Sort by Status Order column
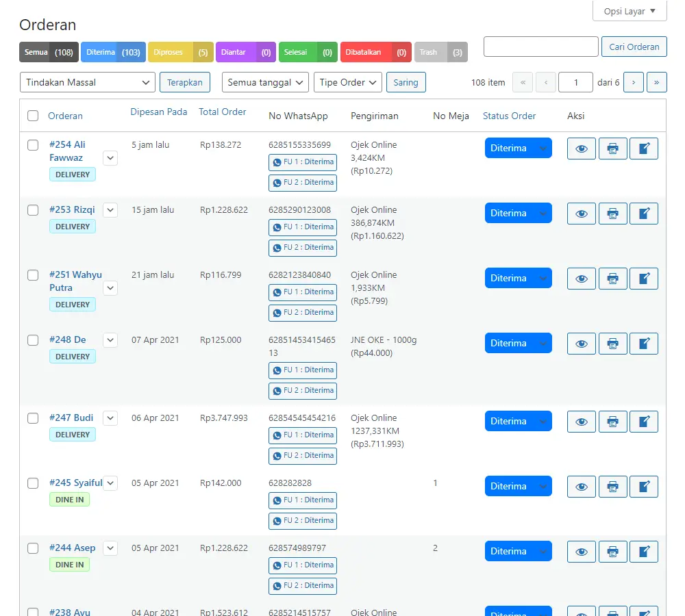This screenshot has height=616, width=685. tap(509, 116)
